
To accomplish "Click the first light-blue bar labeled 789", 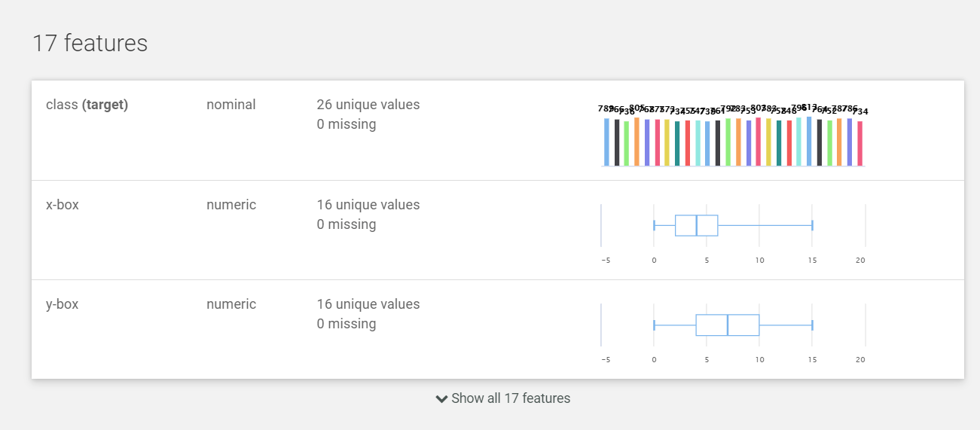I will [x=606, y=142].
